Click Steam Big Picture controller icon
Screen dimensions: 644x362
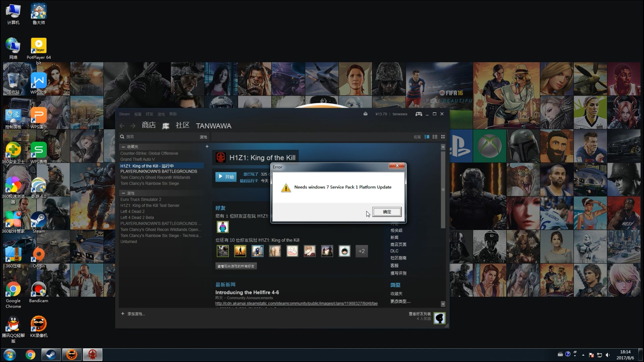419,114
